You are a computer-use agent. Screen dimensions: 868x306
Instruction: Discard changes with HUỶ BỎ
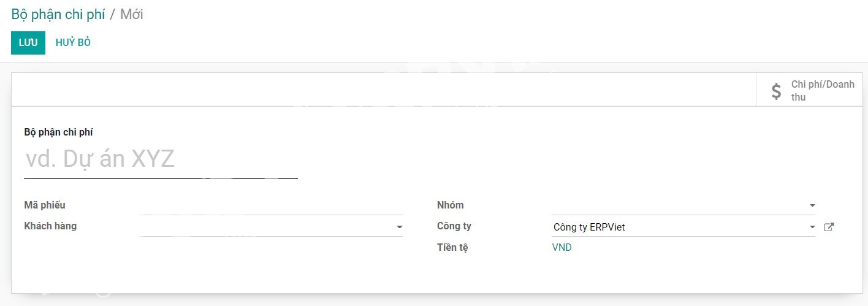73,42
